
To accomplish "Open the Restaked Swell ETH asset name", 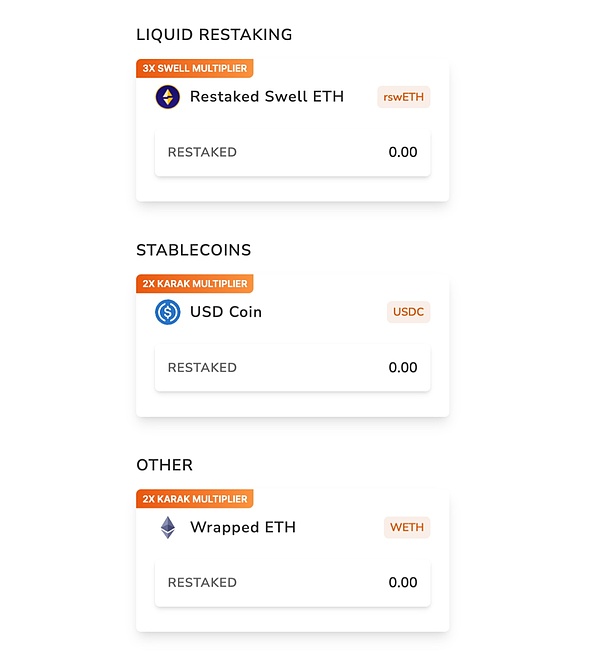I will [266, 97].
